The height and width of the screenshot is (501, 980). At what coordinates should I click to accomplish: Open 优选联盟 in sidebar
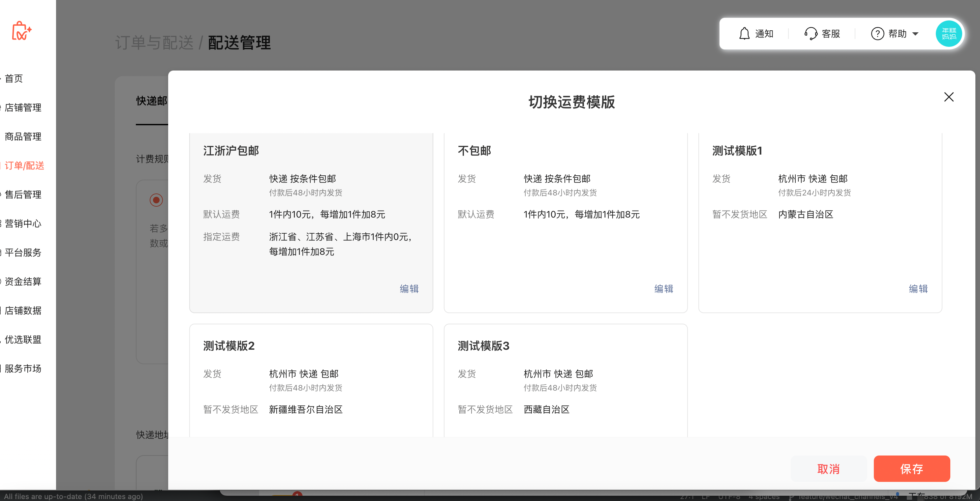coord(23,339)
